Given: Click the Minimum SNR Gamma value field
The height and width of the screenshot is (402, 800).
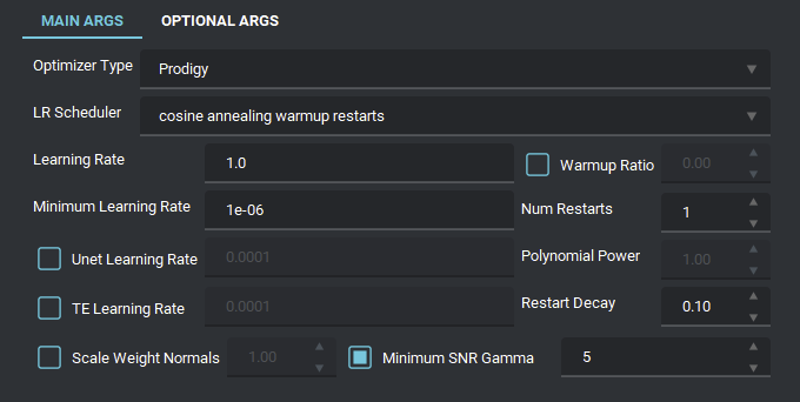Looking at the screenshot, I should (x=654, y=357).
